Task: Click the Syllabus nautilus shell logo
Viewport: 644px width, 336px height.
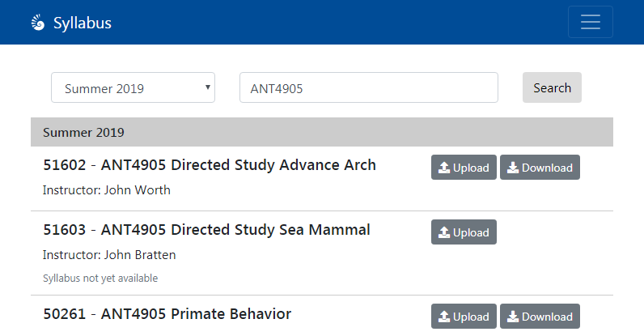Action: click(38, 23)
